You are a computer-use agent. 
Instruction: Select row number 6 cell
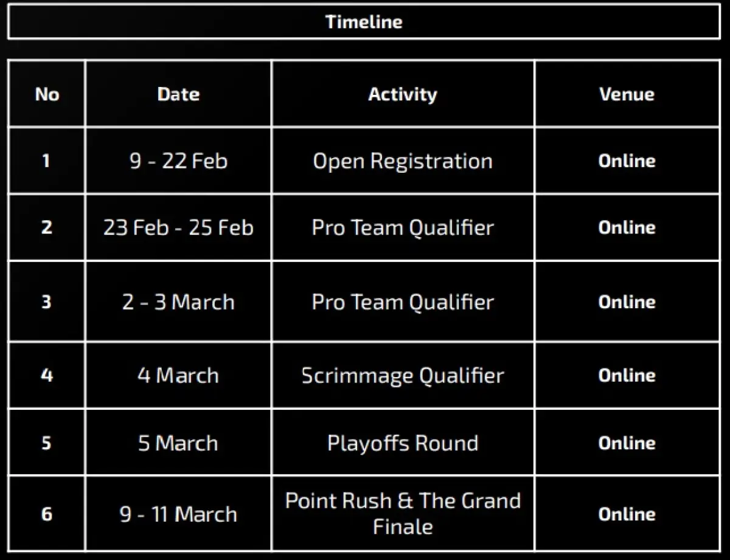tap(47, 514)
